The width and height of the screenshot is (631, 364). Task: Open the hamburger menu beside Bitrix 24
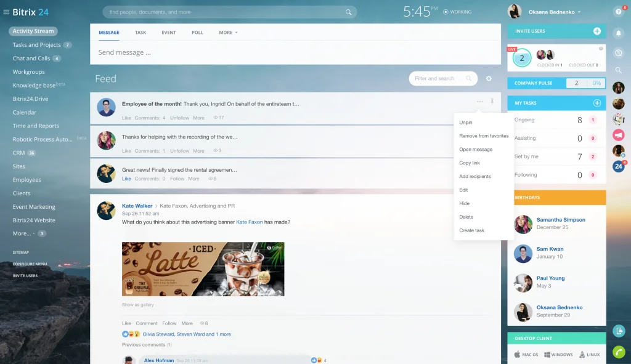pos(6,12)
